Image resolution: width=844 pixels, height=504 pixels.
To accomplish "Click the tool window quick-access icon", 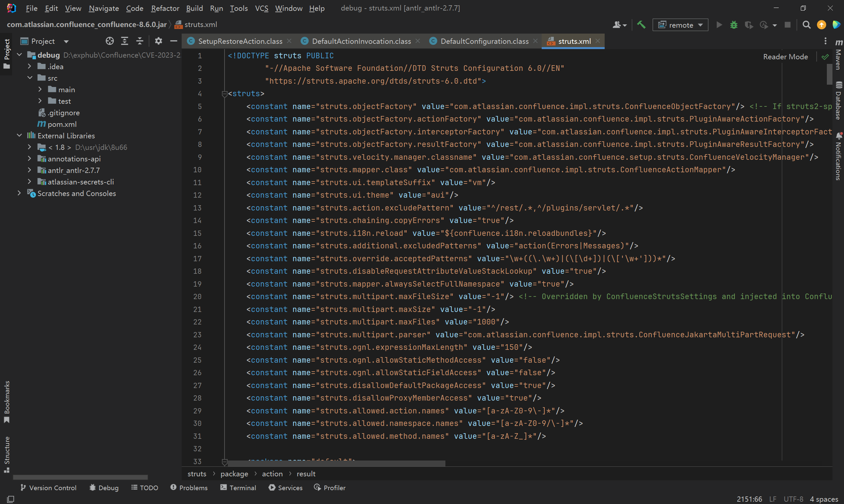I will [11, 499].
